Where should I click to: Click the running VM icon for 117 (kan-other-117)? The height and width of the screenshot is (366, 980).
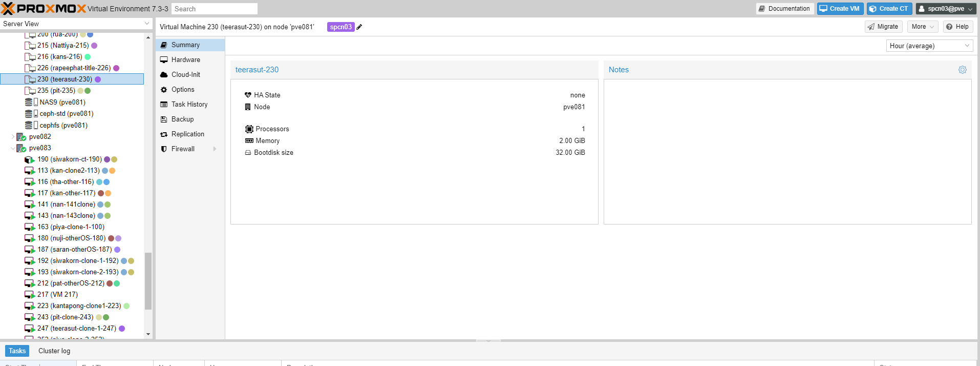click(30, 193)
